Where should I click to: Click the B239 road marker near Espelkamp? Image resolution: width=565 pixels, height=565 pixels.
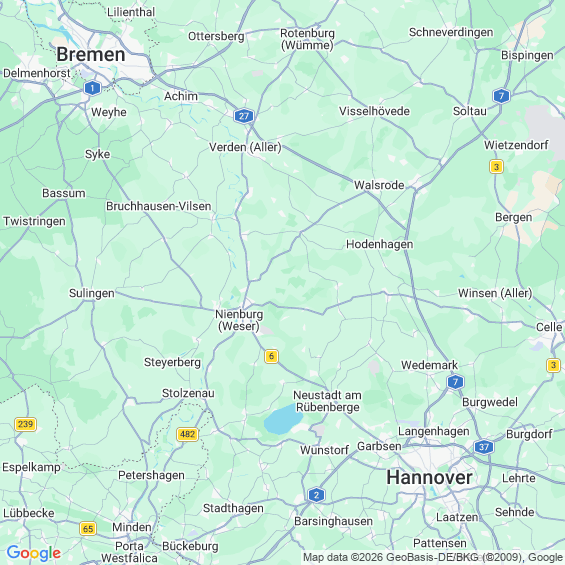click(25, 424)
